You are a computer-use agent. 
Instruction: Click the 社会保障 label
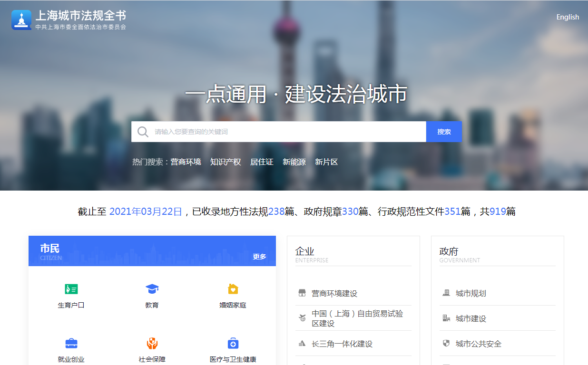click(x=152, y=360)
